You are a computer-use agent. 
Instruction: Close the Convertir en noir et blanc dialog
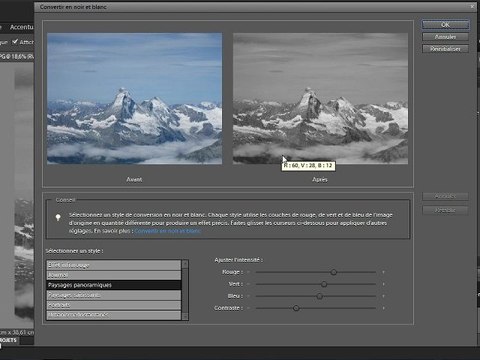tap(472, 6)
